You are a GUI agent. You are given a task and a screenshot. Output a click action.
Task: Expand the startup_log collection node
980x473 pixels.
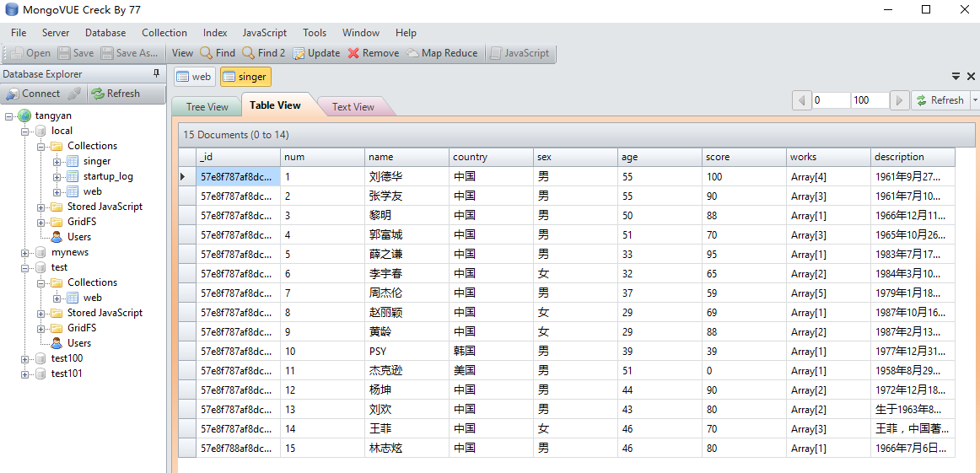coord(57,176)
